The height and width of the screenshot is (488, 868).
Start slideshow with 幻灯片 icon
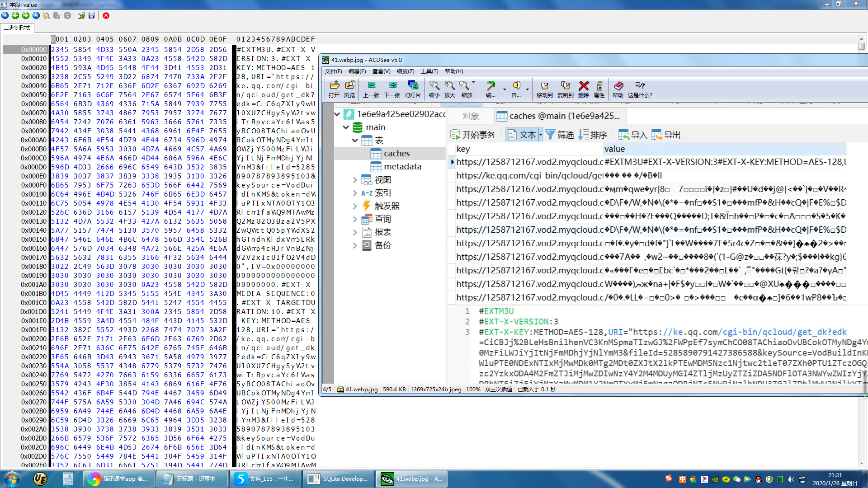coord(413,89)
